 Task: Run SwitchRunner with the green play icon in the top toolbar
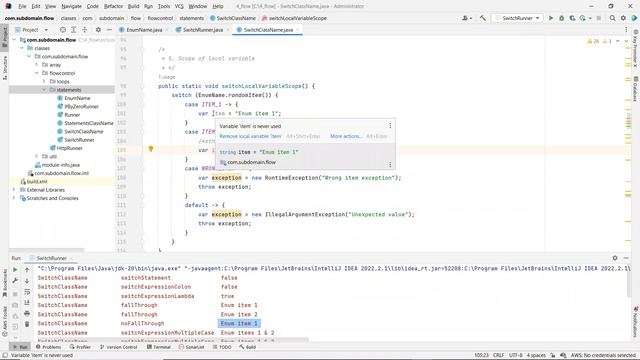coord(551,18)
